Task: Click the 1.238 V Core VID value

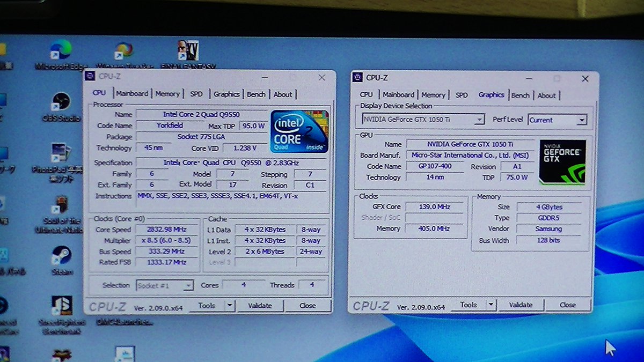Action: point(245,147)
